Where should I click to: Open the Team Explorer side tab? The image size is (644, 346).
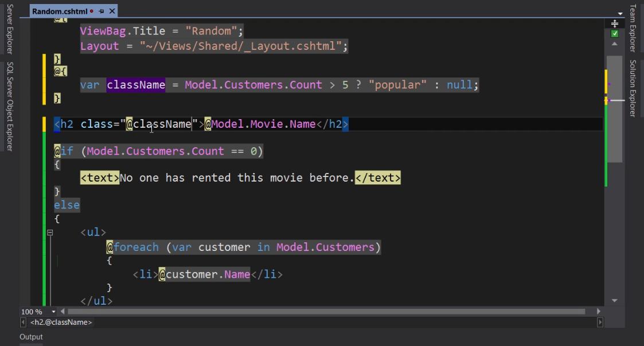[x=633, y=28]
